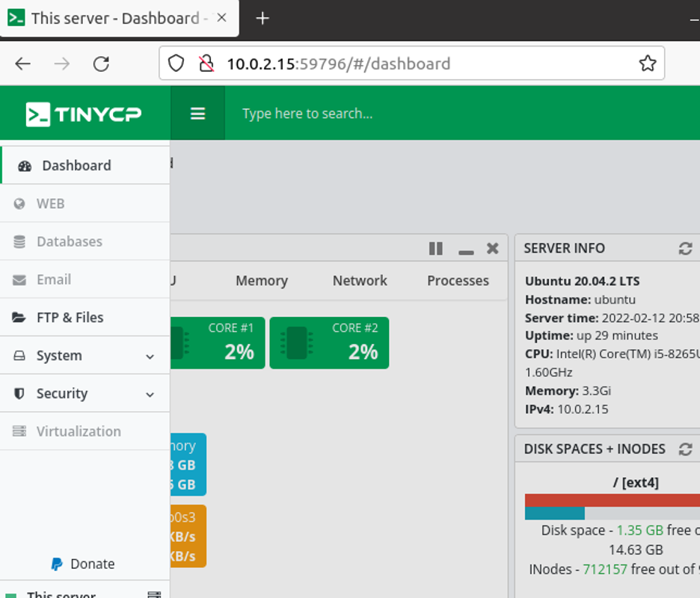Expand the Security menu chevron
The width and height of the screenshot is (700, 598).
150,395
